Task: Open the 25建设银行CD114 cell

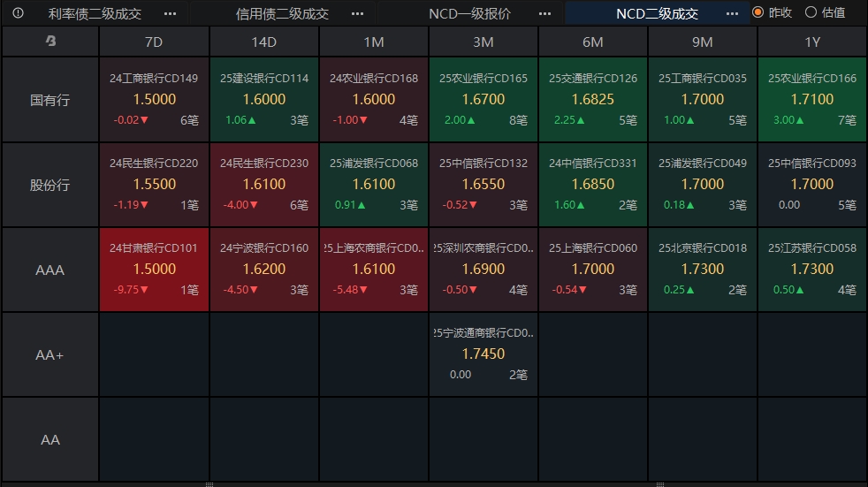Action: click(264, 100)
